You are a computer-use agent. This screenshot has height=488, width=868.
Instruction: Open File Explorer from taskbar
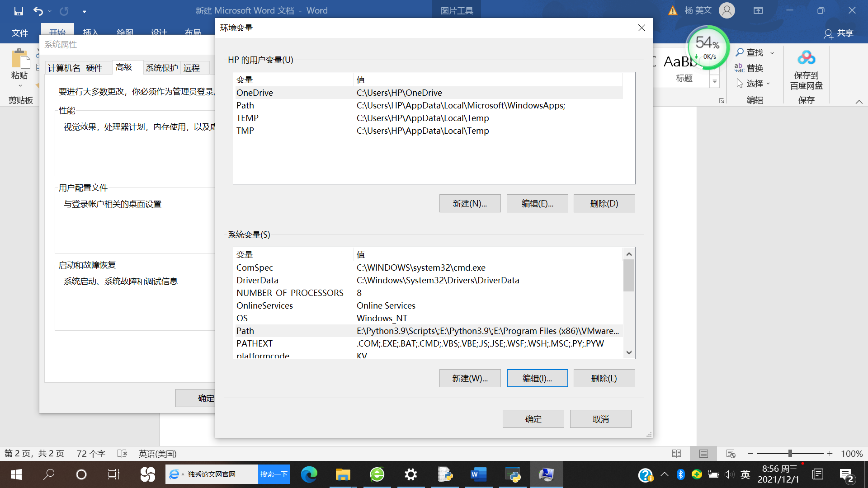click(x=343, y=474)
